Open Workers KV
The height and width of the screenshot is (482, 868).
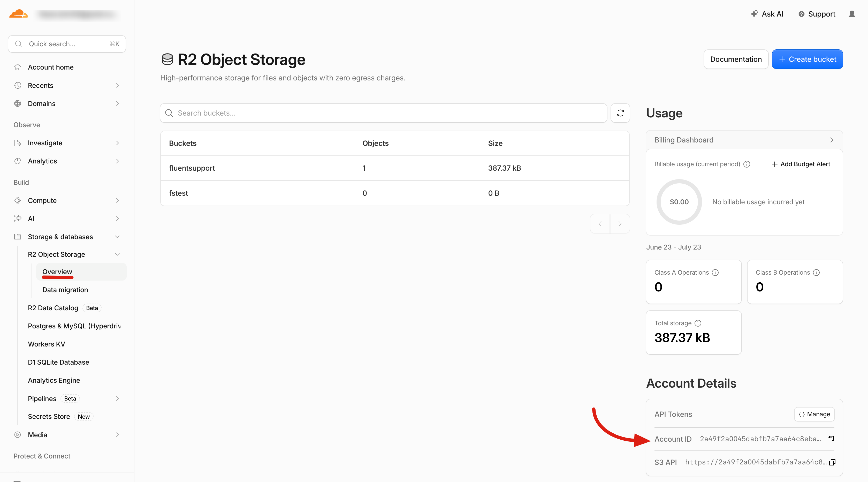[x=47, y=344]
